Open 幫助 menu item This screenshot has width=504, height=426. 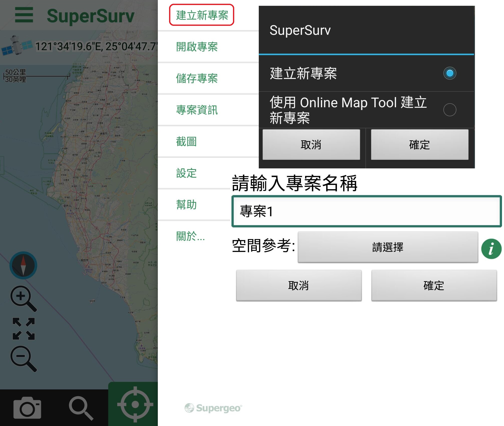[186, 204]
